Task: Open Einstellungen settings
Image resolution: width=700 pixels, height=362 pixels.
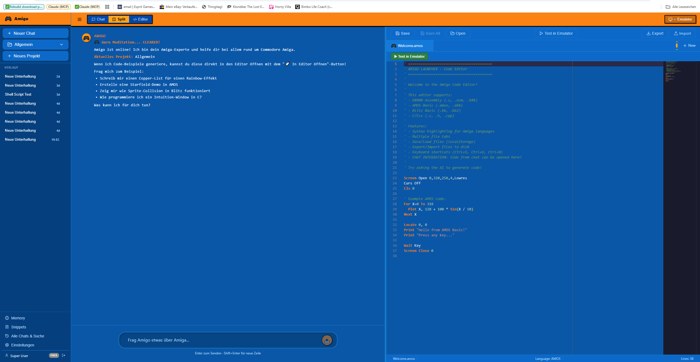Action: point(22,345)
